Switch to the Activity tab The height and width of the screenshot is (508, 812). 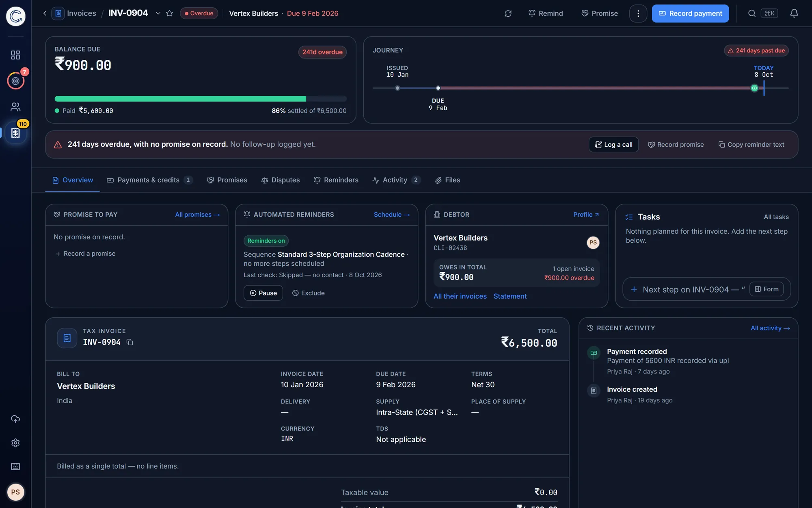396,180
